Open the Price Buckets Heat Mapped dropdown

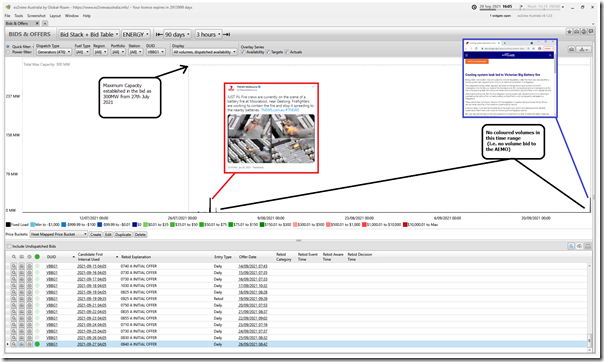(x=59, y=234)
